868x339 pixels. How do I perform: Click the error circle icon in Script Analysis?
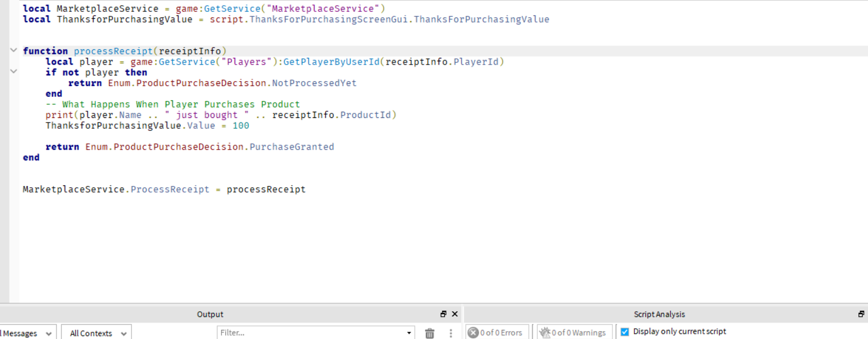pyautogui.click(x=473, y=333)
